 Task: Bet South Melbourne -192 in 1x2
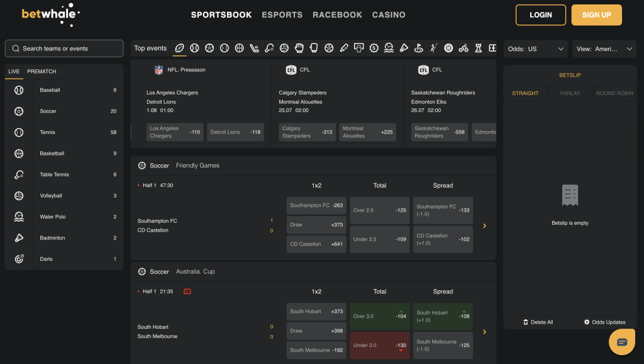pyautogui.click(x=316, y=350)
